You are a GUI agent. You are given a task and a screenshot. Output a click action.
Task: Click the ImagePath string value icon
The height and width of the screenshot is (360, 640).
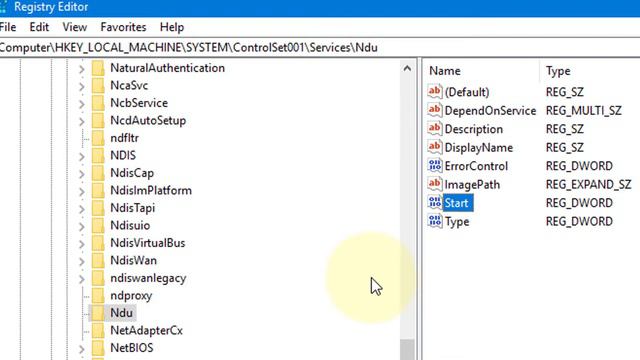pyautogui.click(x=435, y=184)
